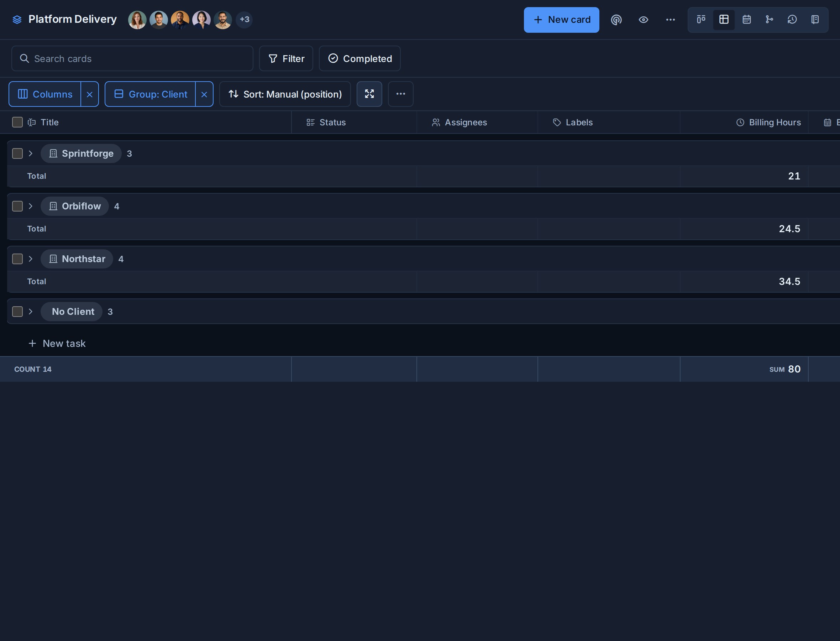Open the notebook/docs panel icon
Viewport: 840px width, 641px height.
tap(815, 20)
